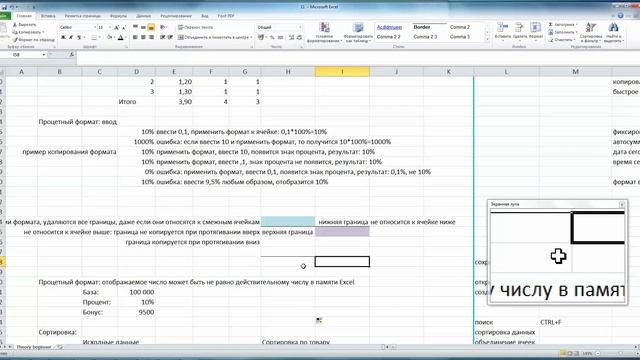Apply font color with the underlined A button
Viewport: 640px width, 360px height.
(x=120, y=38)
